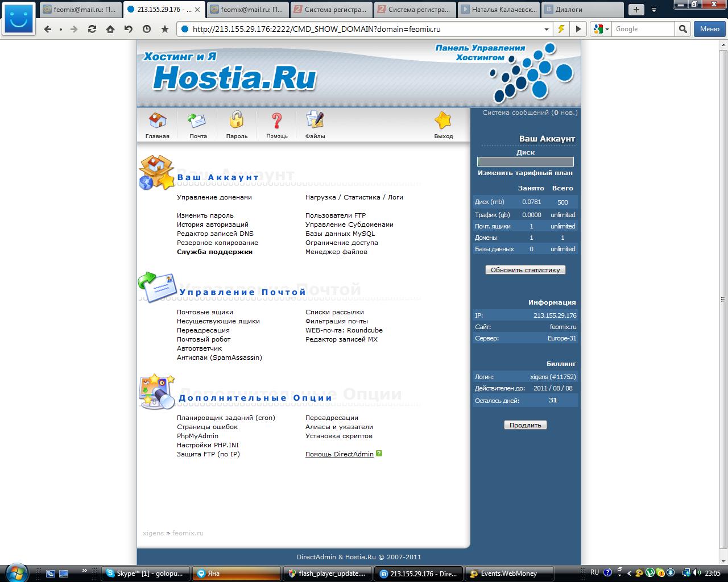Open the Помощь question mark icon

click(276, 120)
